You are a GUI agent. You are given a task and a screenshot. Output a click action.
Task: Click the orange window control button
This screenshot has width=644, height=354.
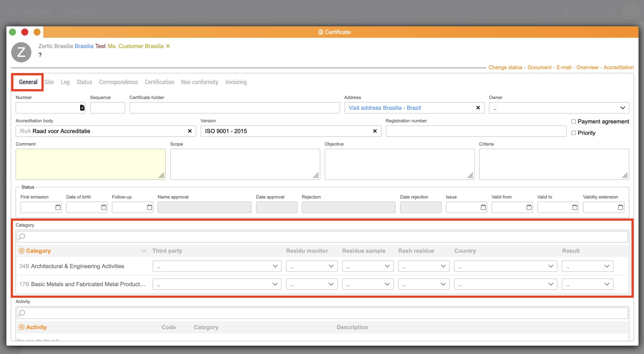tap(37, 32)
